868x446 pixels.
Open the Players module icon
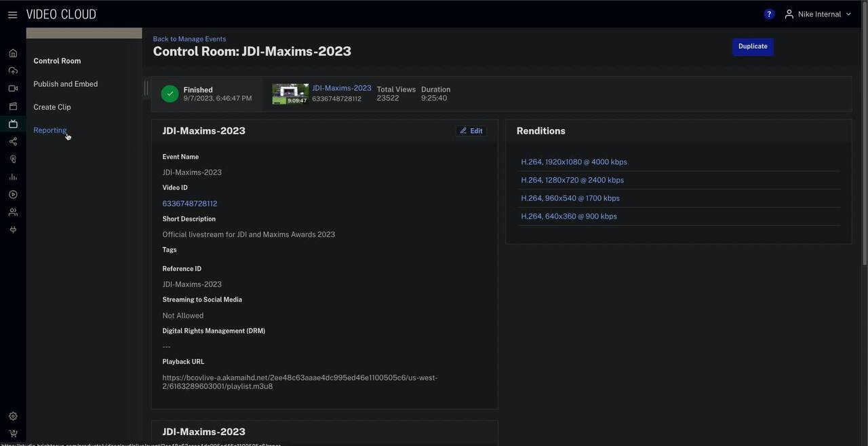(x=13, y=106)
